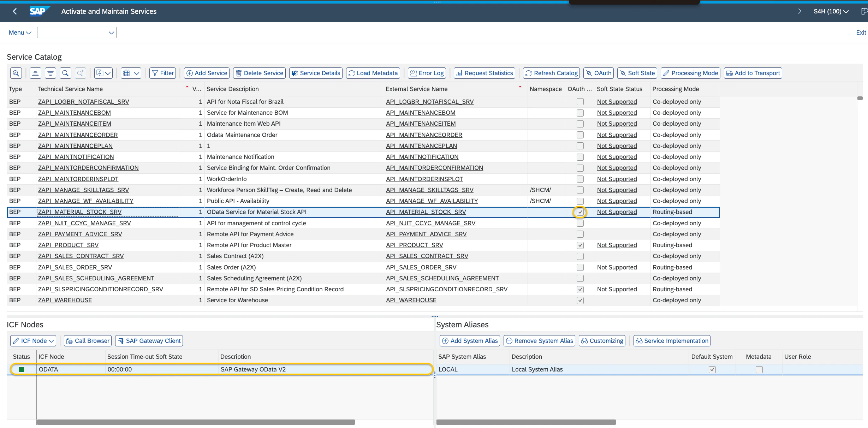Screen dimensions: 868x428
Task: Launch SAP Gateway Client
Action: coord(149,341)
